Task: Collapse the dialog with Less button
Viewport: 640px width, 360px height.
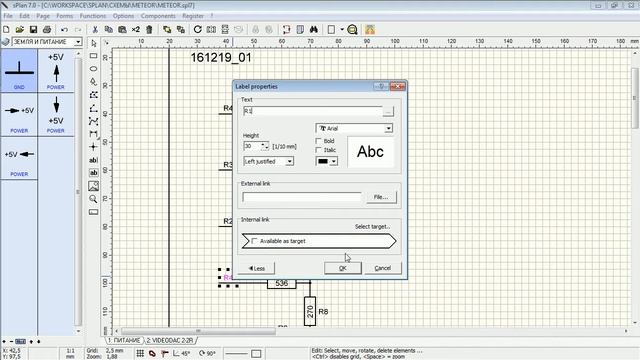Action: pos(257,268)
